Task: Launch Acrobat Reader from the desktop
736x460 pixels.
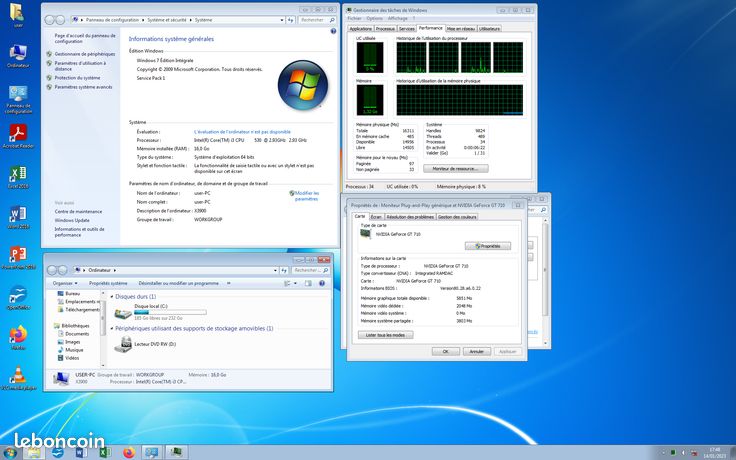Action: (18, 137)
